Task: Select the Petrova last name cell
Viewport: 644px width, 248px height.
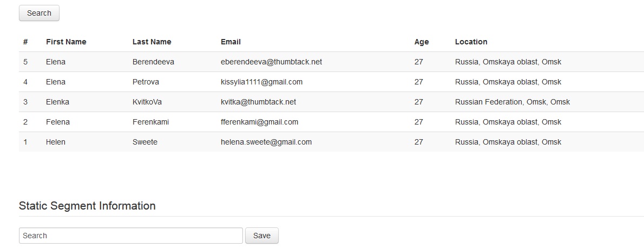Action: [146, 82]
